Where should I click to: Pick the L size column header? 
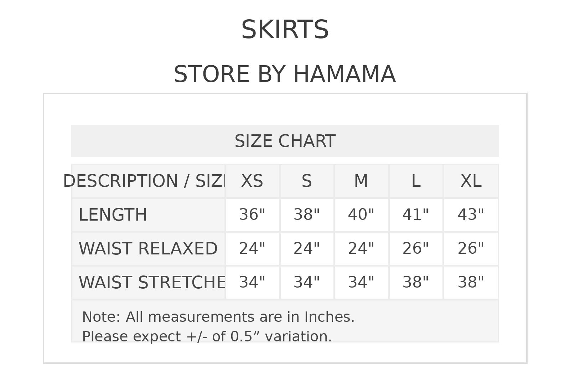click(416, 181)
